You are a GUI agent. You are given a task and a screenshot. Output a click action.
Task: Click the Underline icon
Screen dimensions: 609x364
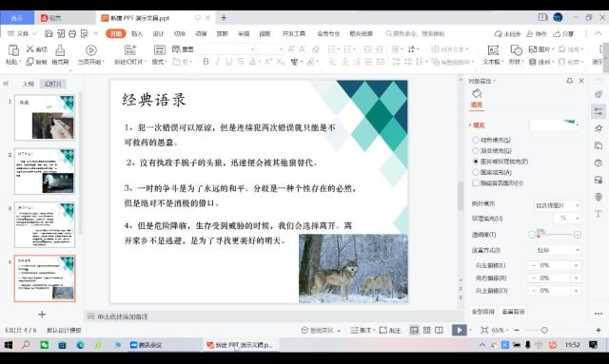[229, 62]
